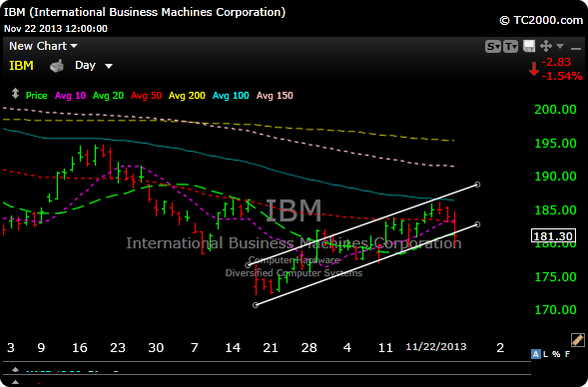This screenshot has width=588, height=387.
Task: Click the 195.00 price axis label
Action: pyautogui.click(x=555, y=143)
